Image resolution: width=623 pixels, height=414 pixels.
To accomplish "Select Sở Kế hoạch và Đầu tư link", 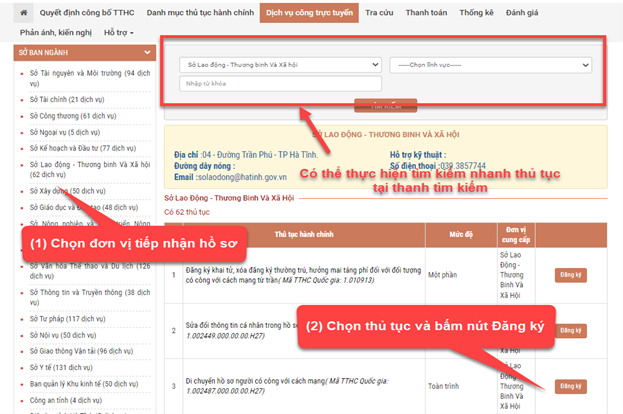I will click(x=83, y=148).
